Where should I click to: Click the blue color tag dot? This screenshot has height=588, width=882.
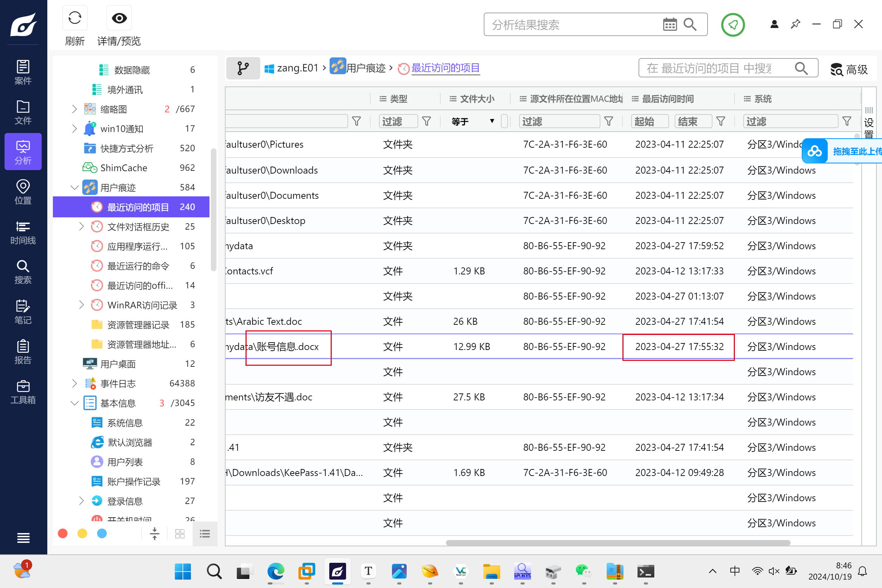[102, 533]
